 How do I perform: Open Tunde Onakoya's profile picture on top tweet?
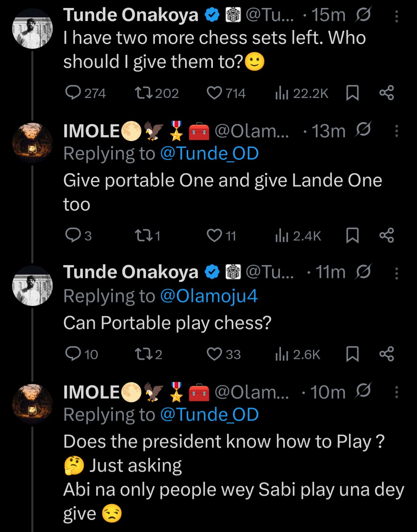coord(33,29)
